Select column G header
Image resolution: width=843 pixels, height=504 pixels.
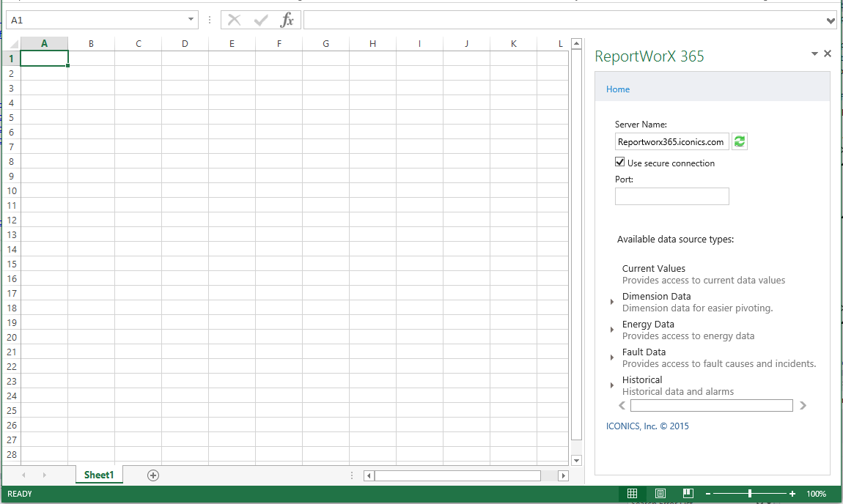[325, 43]
